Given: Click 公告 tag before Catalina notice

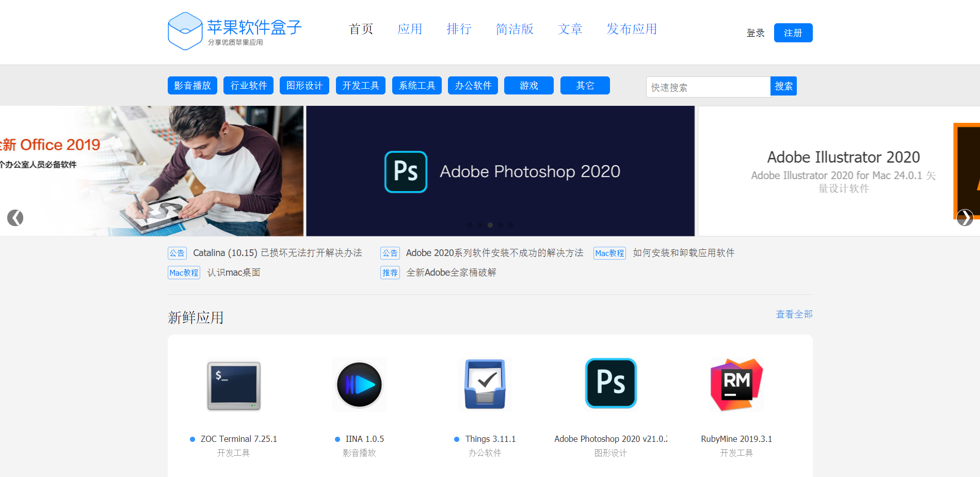Looking at the screenshot, I should coord(177,253).
